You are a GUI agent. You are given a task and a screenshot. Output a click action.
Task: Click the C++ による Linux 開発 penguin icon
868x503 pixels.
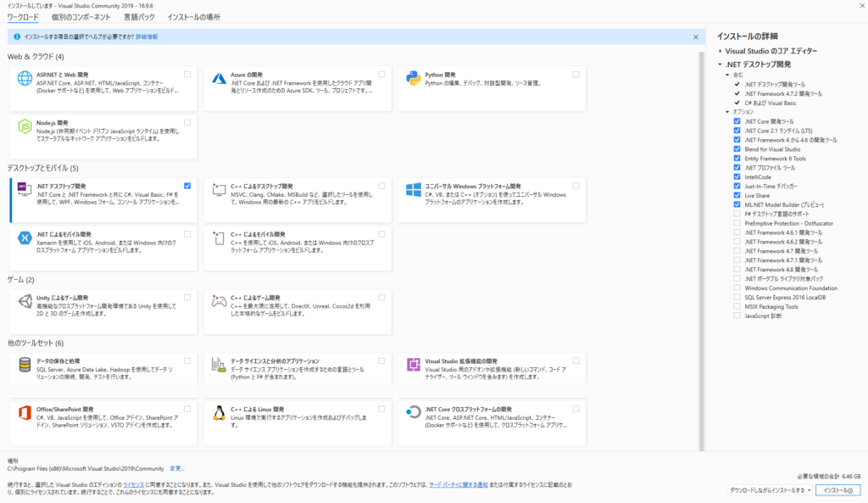[x=220, y=413]
